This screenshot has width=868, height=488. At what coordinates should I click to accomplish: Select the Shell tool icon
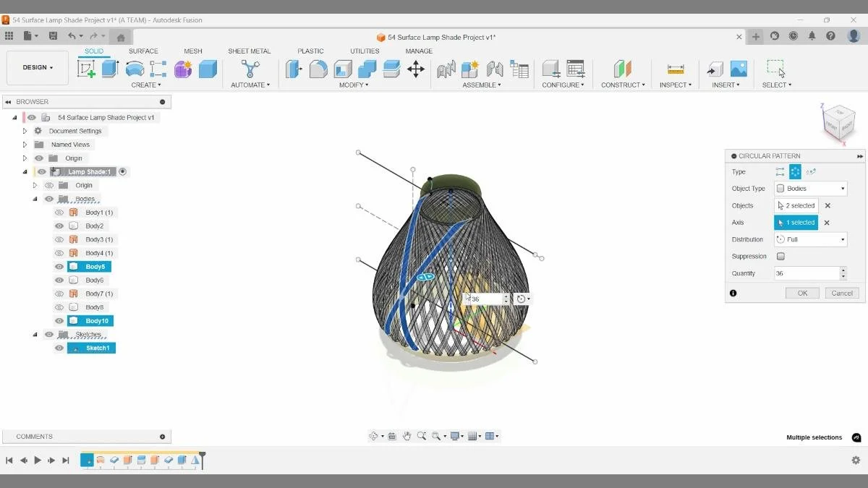pos(343,69)
